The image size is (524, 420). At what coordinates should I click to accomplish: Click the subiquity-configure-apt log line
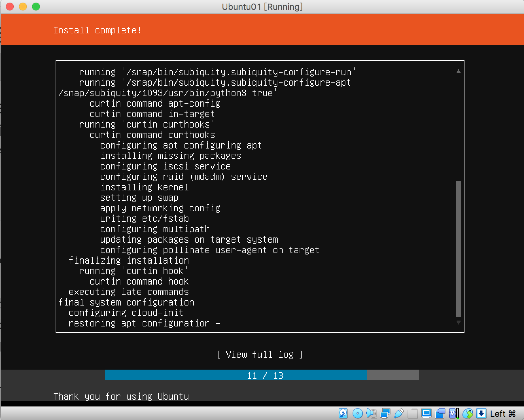click(x=215, y=82)
